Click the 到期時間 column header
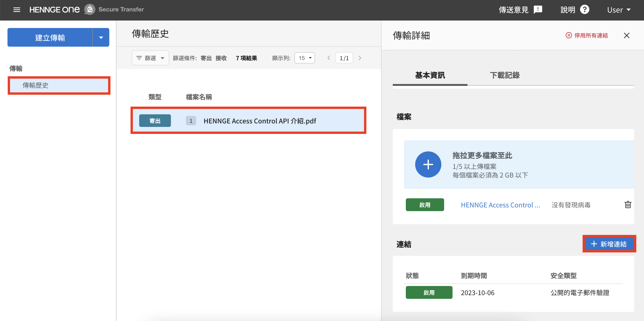This screenshot has width=644, height=321. point(474,276)
